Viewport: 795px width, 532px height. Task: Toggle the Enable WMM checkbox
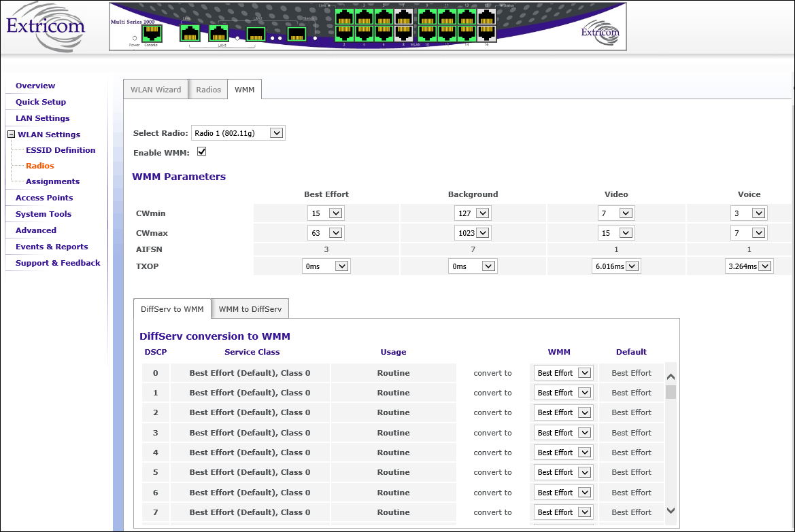point(201,152)
